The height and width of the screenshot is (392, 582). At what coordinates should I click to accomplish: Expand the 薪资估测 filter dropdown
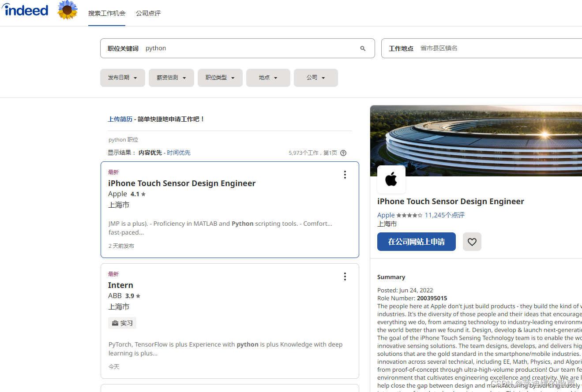click(x=171, y=78)
